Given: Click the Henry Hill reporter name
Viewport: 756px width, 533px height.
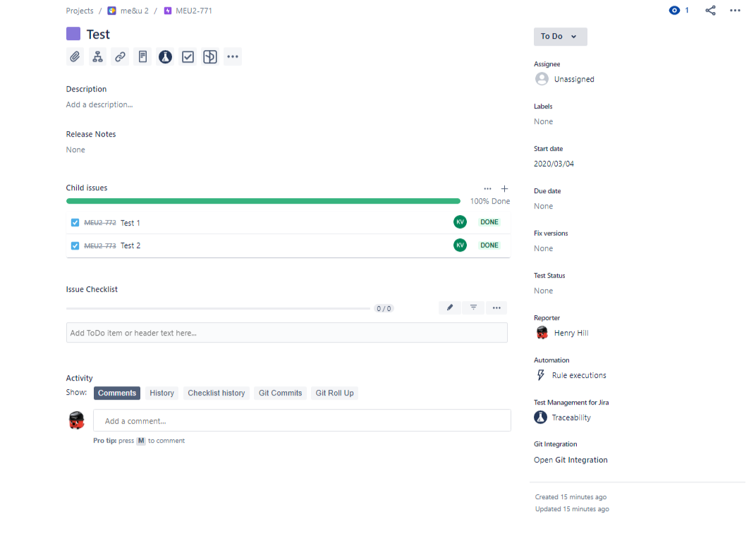Looking at the screenshot, I should tap(571, 333).
